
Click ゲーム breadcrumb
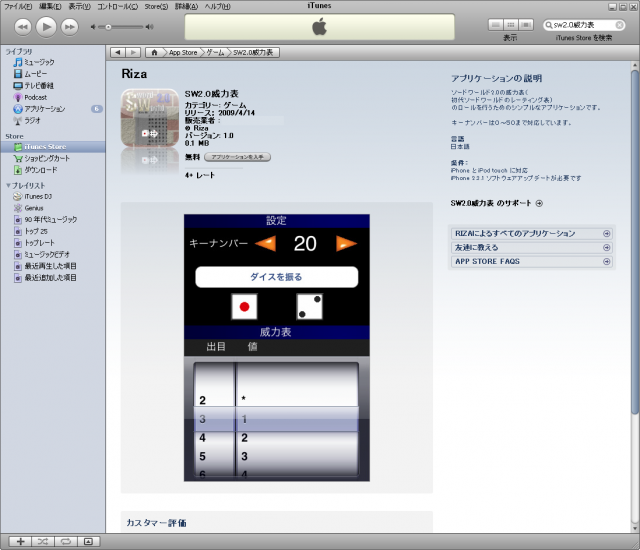coord(215,53)
